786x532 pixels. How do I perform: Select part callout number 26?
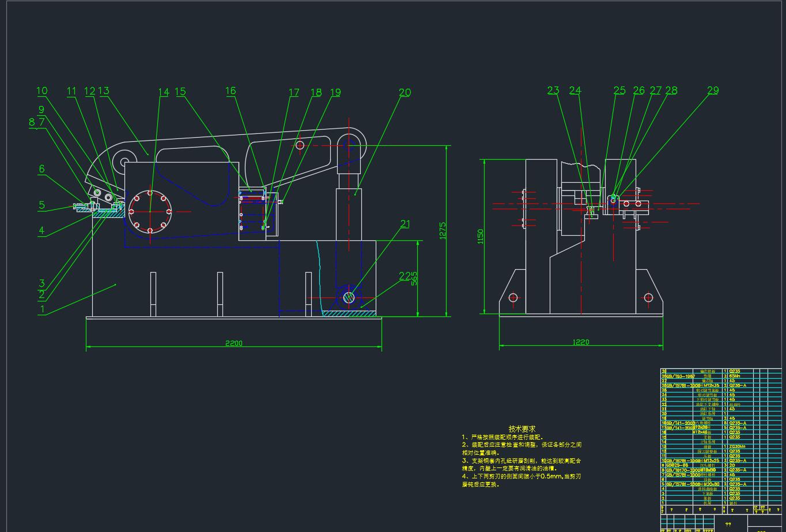638,90
